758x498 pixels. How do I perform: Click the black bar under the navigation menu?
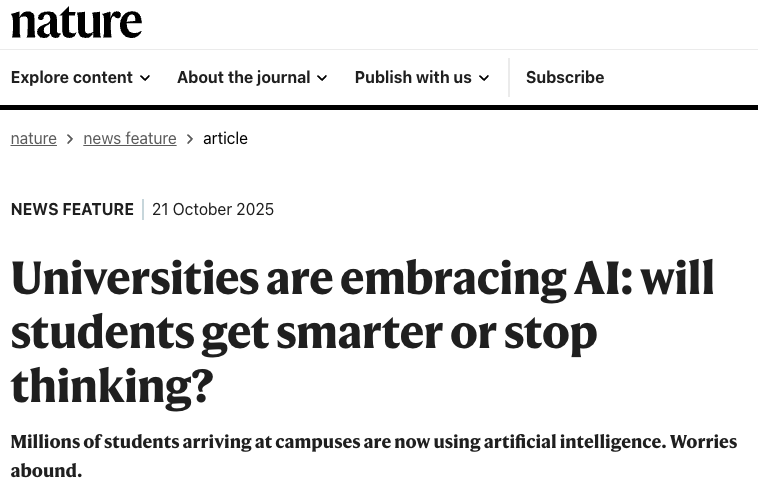pos(379,107)
